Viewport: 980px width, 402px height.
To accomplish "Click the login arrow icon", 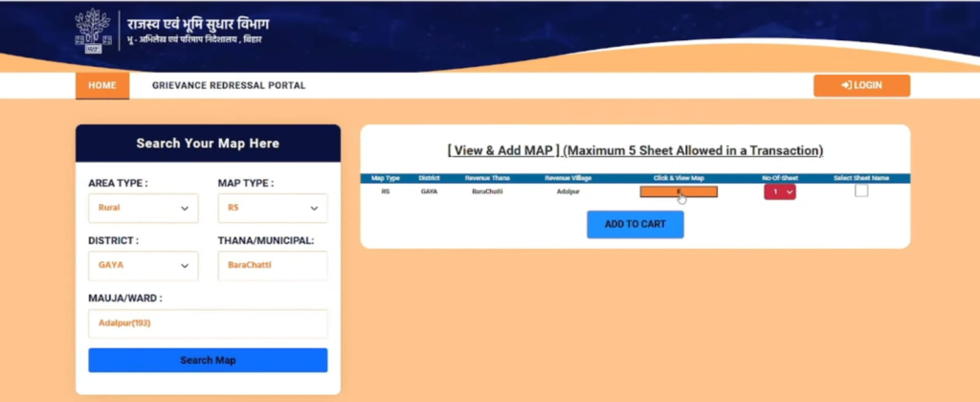I will pyautogui.click(x=846, y=85).
